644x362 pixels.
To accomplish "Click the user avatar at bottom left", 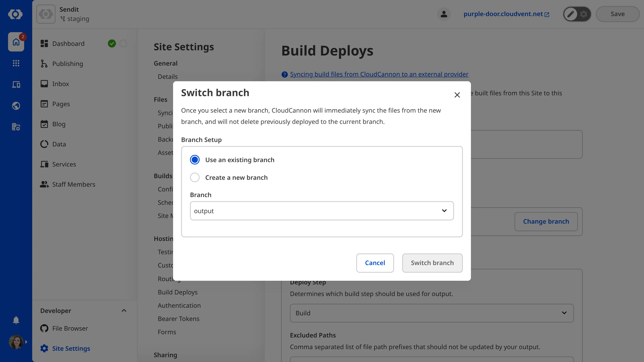I will point(16,342).
